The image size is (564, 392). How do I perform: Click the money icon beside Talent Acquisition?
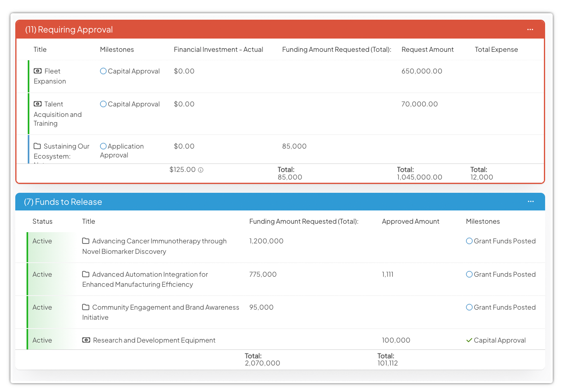(x=37, y=104)
